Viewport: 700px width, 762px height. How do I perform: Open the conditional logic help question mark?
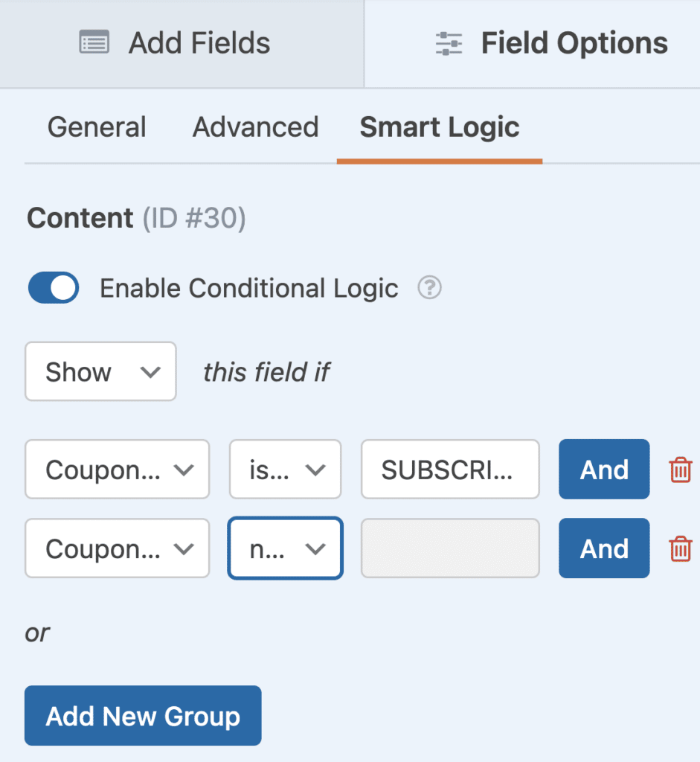(x=428, y=288)
